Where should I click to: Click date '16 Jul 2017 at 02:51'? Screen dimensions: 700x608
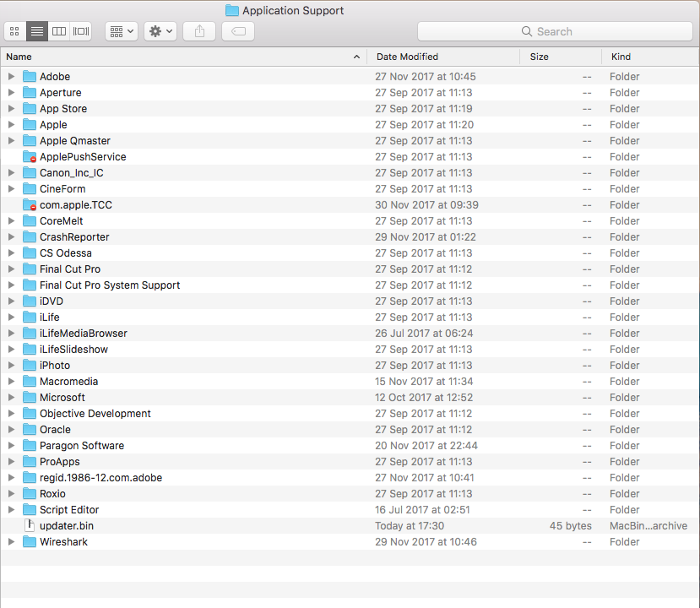[422, 510]
